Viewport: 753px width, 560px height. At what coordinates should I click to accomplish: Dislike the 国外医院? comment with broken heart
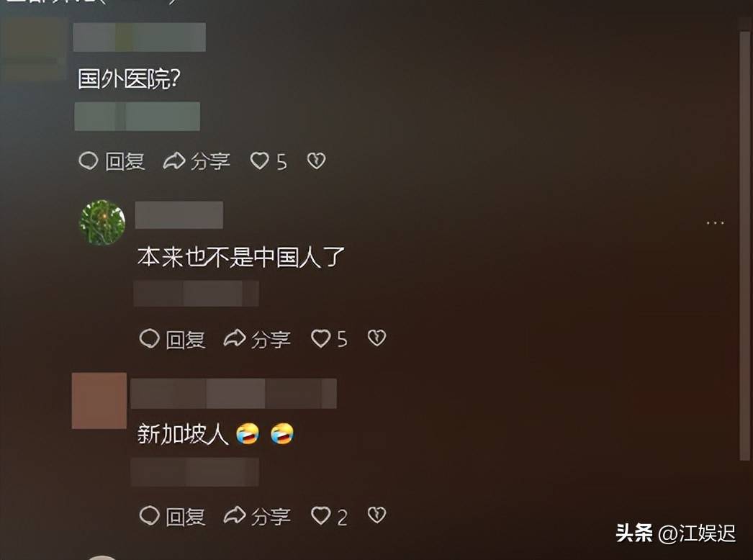316,161
